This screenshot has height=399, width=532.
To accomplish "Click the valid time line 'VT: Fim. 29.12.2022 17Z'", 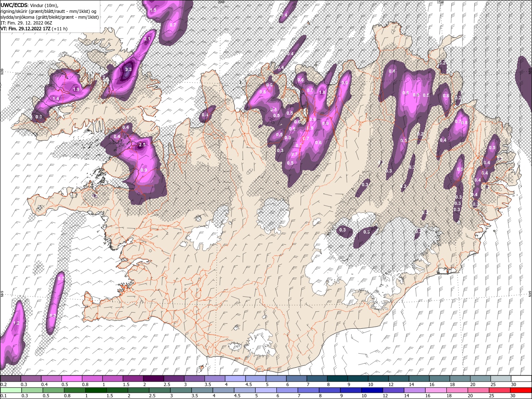I will coord(25,29).
